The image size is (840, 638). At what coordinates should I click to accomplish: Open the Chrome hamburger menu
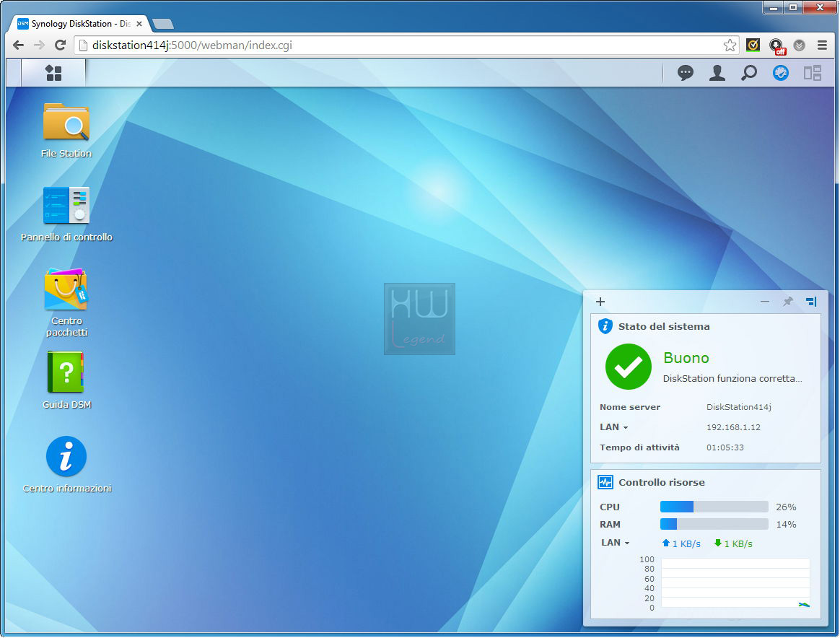(x=823, y=45)
